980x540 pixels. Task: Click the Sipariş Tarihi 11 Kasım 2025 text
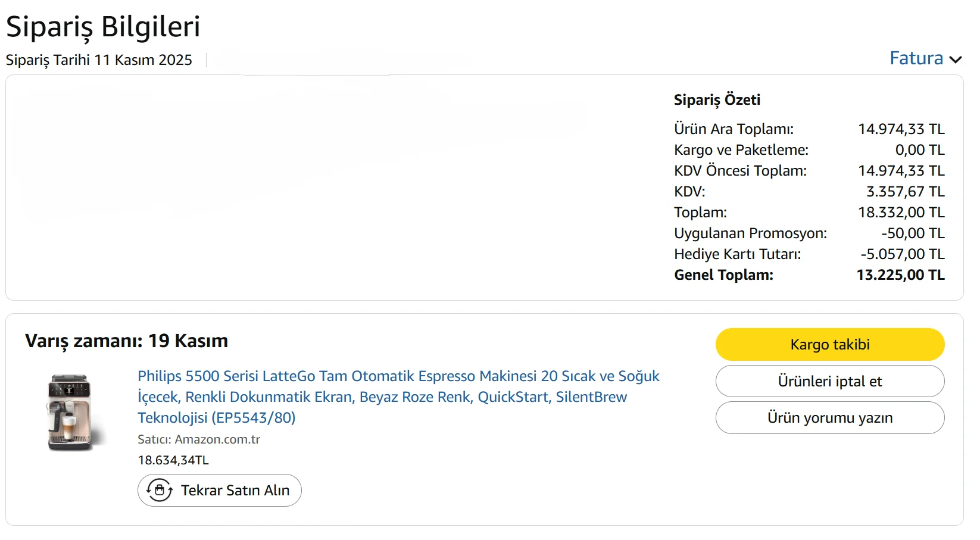point(99,60)
